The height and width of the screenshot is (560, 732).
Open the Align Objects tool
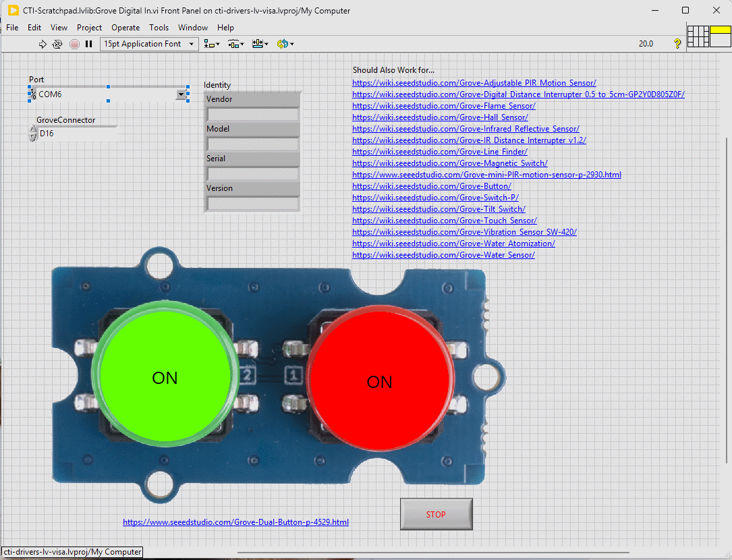pyautogui.click(x=212, y=44)
